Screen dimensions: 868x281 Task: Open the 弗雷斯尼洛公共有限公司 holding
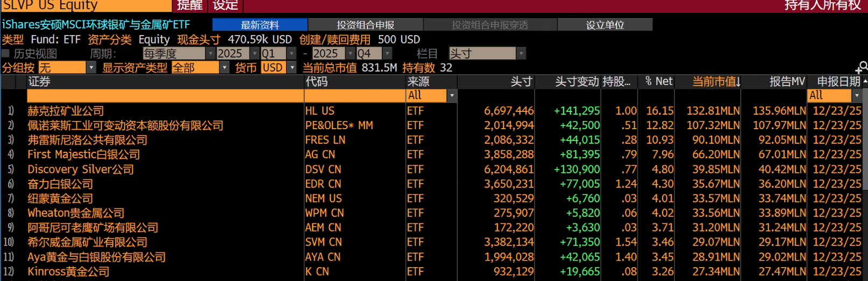coord(87,140)
